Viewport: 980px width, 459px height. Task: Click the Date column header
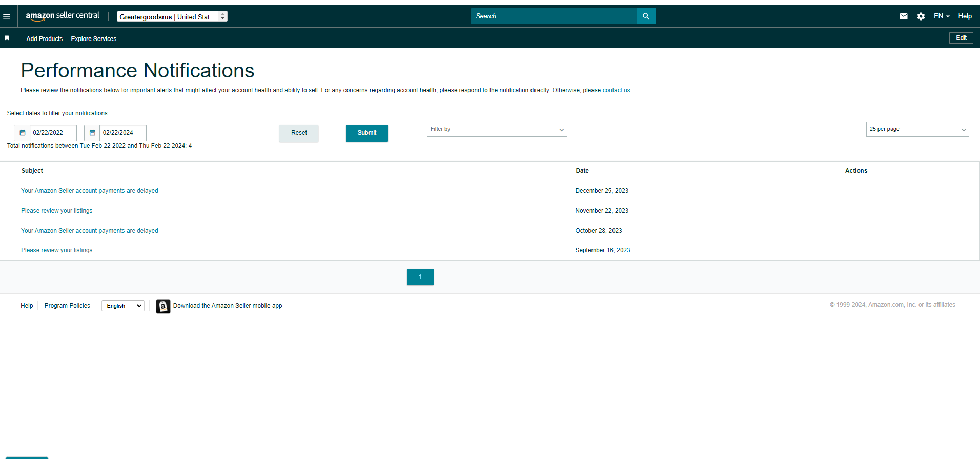tap(582, 171)
